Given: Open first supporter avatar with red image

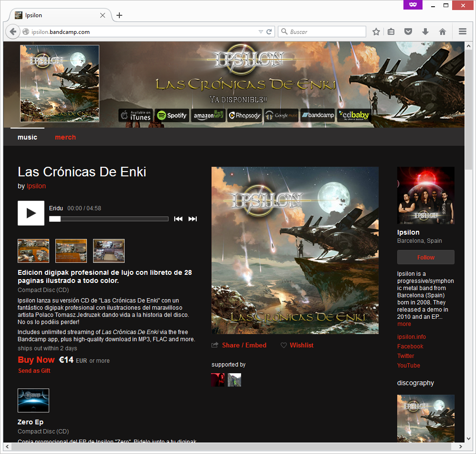Looking at the screenshot, I should [218, 380].
